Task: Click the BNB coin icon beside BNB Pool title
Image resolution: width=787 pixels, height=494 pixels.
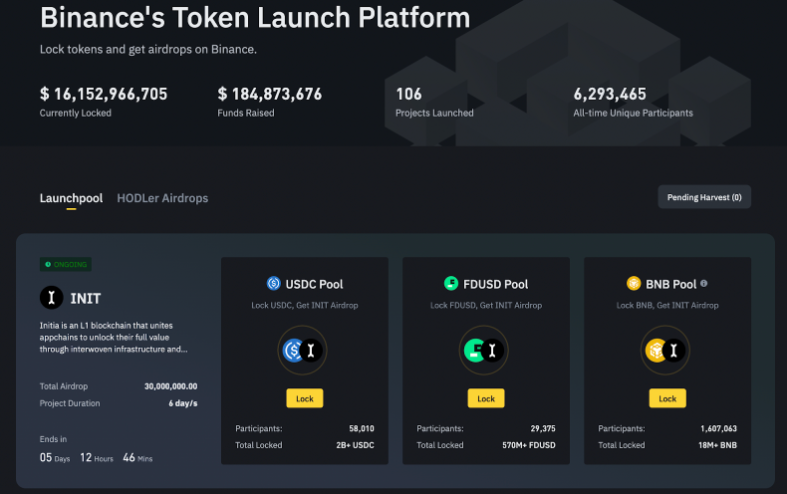Action: tap(633, 284)
